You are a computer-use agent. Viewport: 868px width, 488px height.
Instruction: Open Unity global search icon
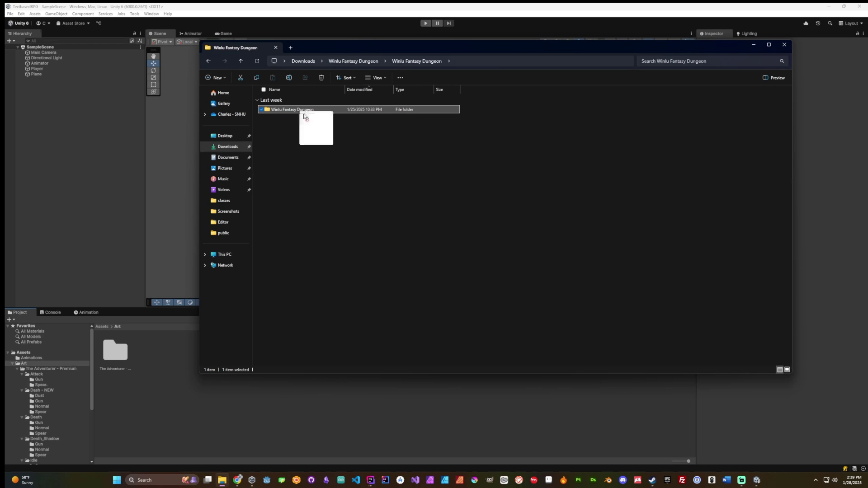pyautogui.click(x=830, y=23)
